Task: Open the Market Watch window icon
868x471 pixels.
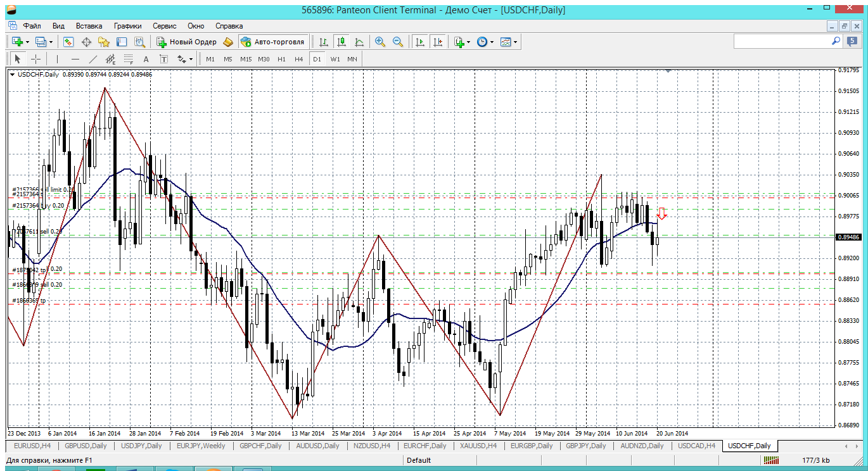Action: point(68,42)
